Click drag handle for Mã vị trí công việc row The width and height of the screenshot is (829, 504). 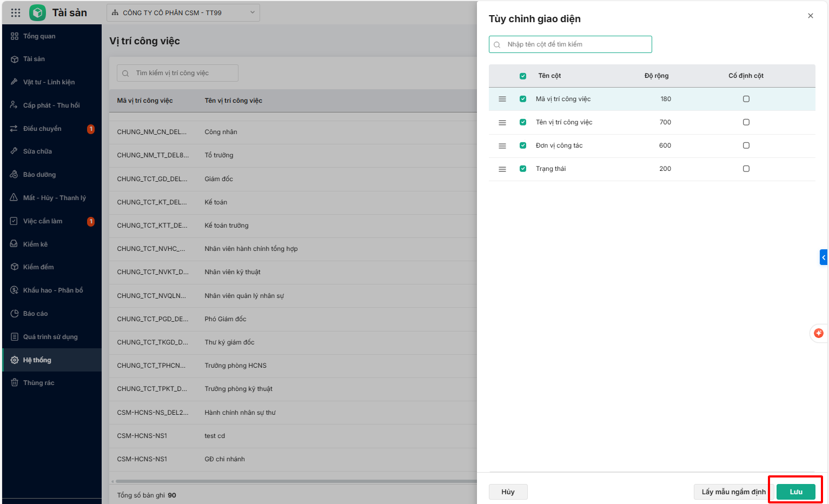click(x=502, y=99)
